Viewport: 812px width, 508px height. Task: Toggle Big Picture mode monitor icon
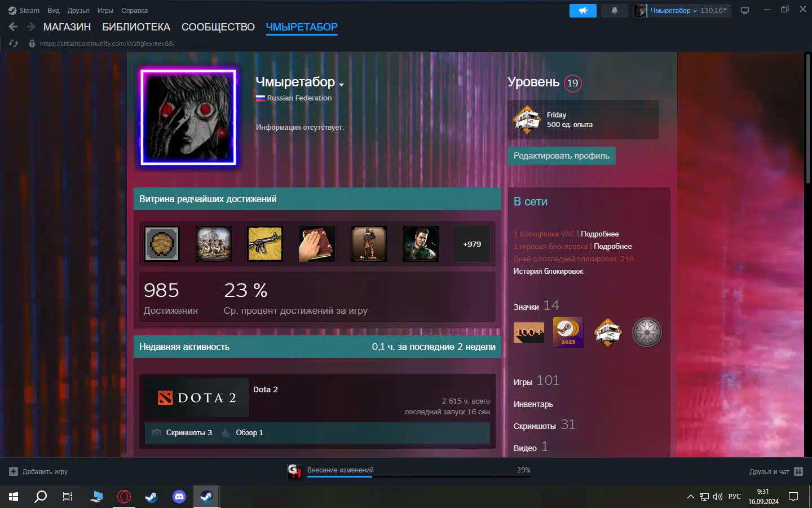coord(745,11)
